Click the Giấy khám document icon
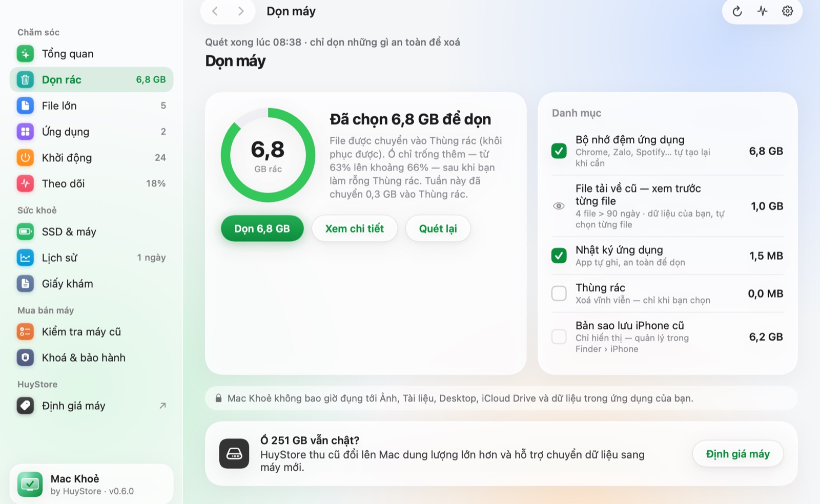820x504 pixels. pos(25,283)
